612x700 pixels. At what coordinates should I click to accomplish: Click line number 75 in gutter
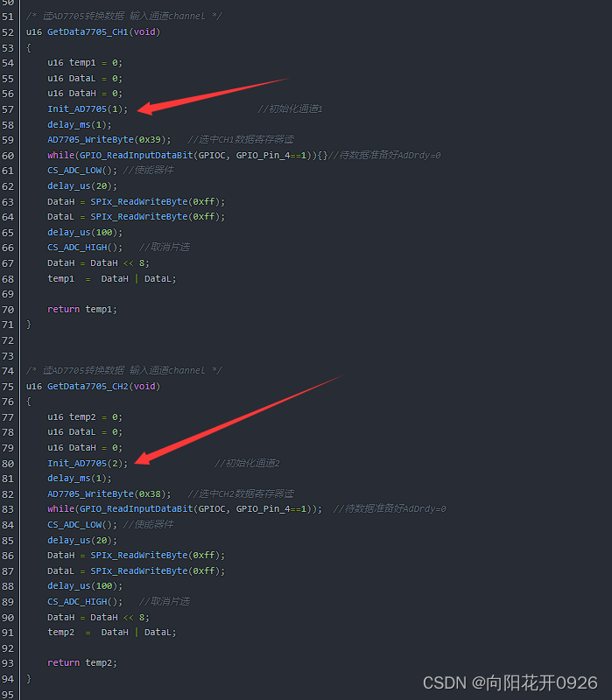coord(8,387)
